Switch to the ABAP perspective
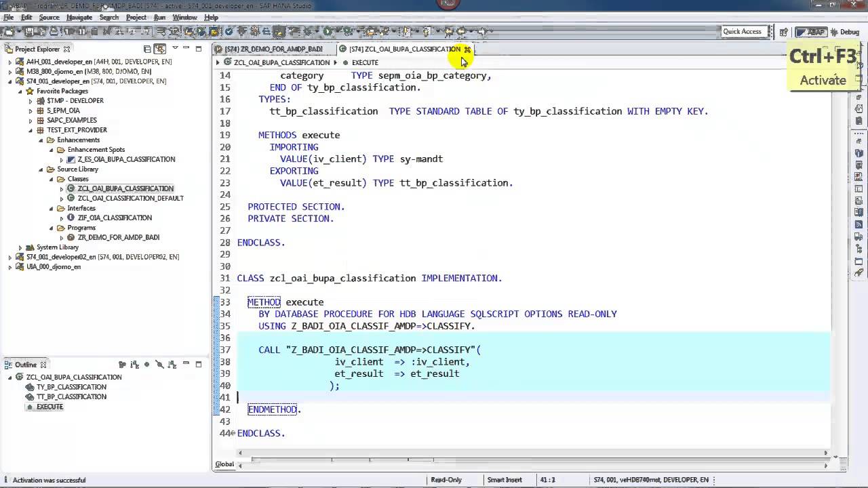Image resolution: width=868 pixels, height=488 pixels. coord(811,32)
